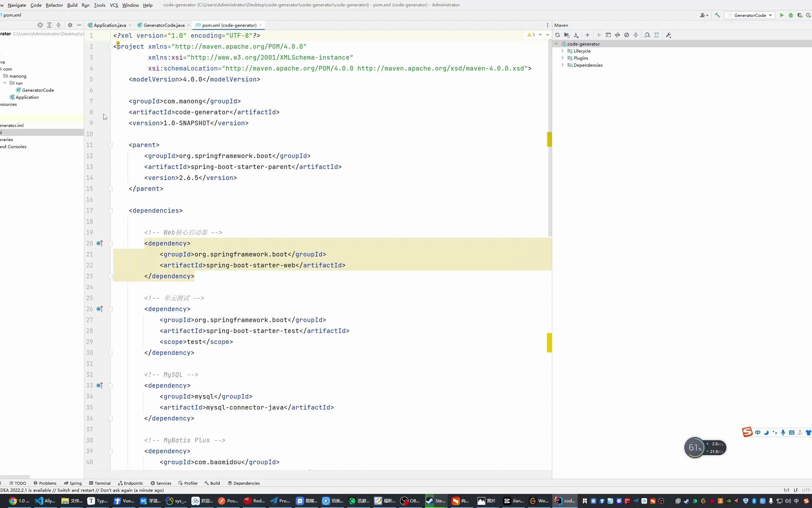Add Maven project with plus icon
Screen dimensions: 812x508
tap(588, 35)
